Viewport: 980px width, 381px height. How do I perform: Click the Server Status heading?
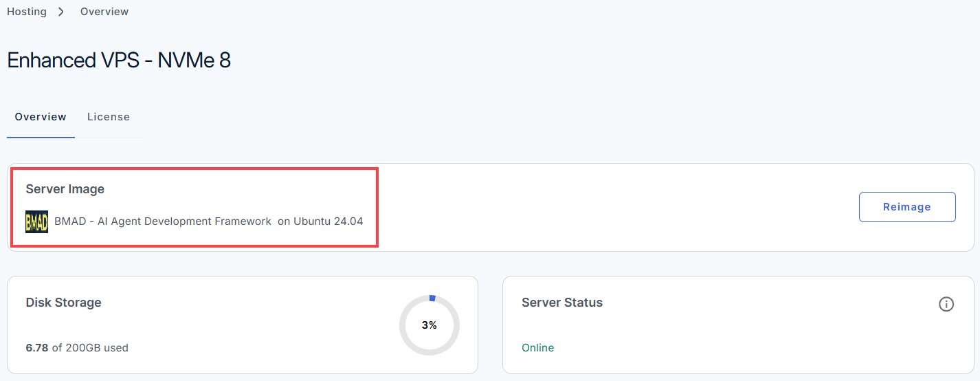(x=562, y=303)
